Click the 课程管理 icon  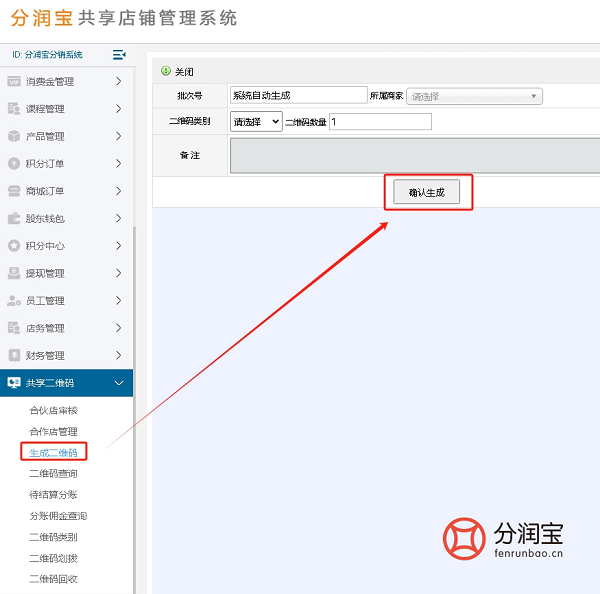coord(14,109)
